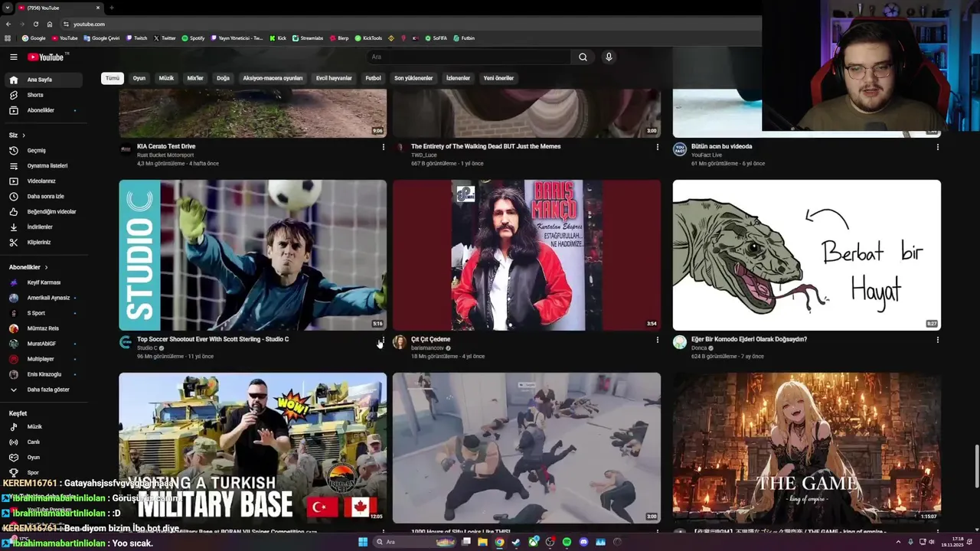Viewport: 980px width, 551px height.
Task: Open Berbat bir Hayat komodo thumbnail
Action: tap(807, 255)
